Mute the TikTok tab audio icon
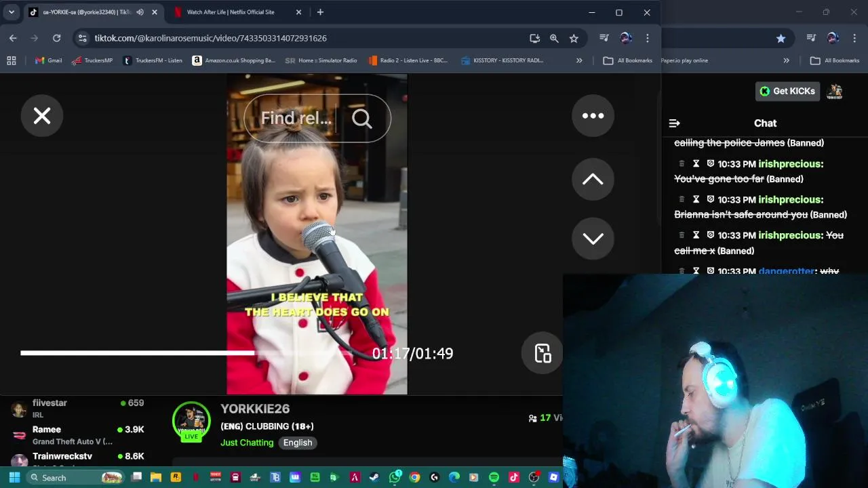Viewport: 868px width, 488px height. (140, 12)
